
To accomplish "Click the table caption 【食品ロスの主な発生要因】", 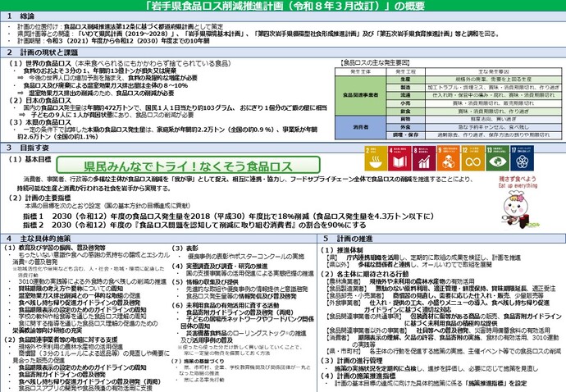I will click(x=375, y=63).
